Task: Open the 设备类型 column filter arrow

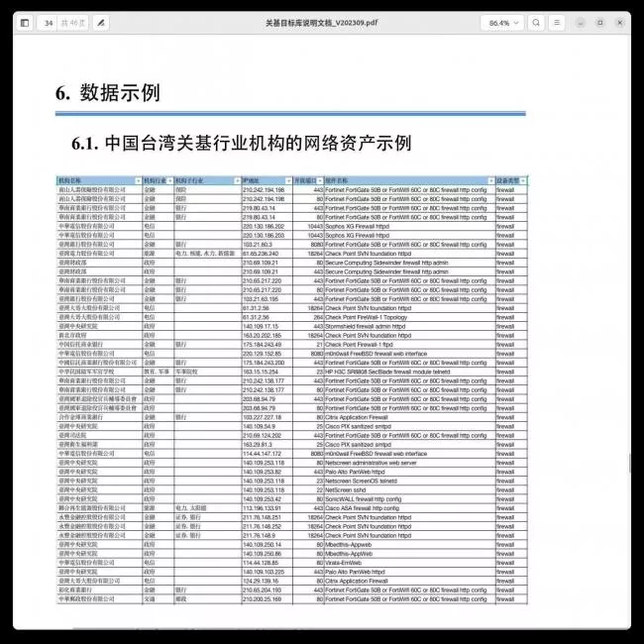Action: (522, 180)
